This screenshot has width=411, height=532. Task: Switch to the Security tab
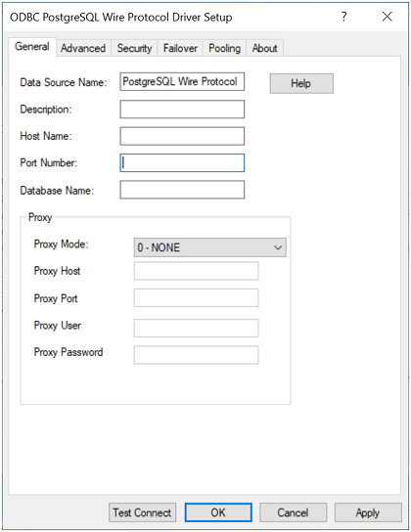134,48
